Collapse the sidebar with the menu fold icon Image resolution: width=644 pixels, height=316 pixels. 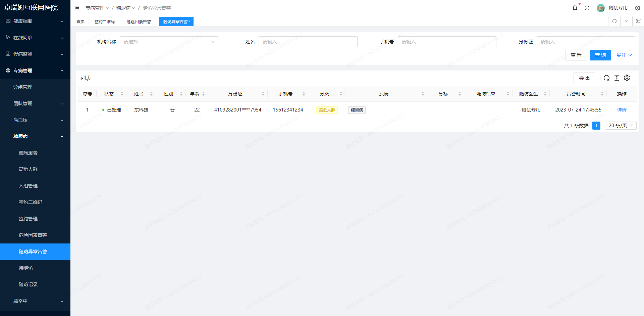click(x=77, y=8)
